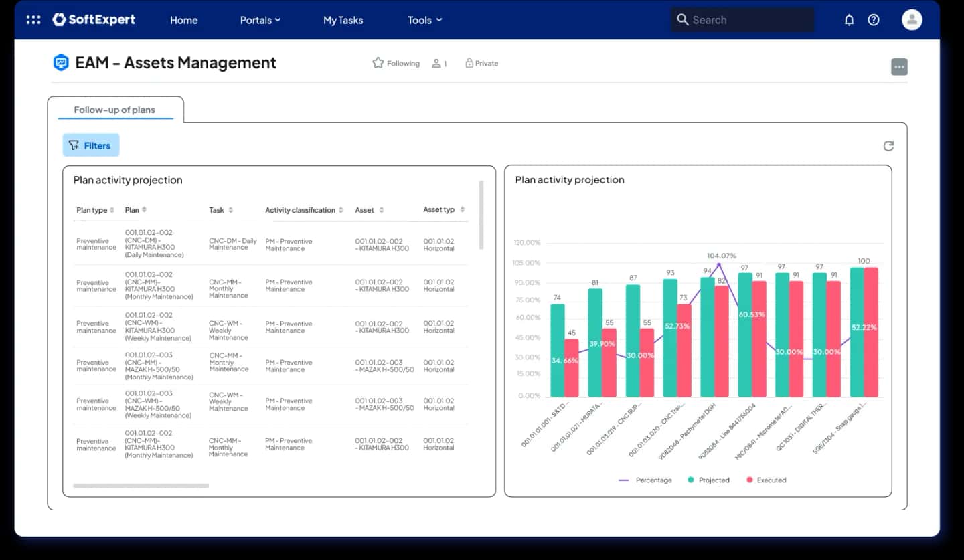Open the user profile avatar
The height and width of the screenshot is (560, 964).
tap(912, 20)
